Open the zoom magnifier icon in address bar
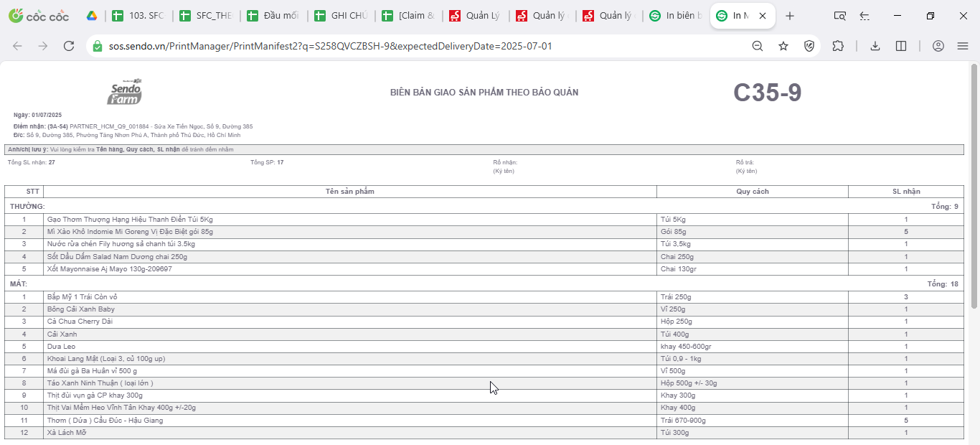The height and width of the screenshot is (445, 980). [x=758, y=46]
